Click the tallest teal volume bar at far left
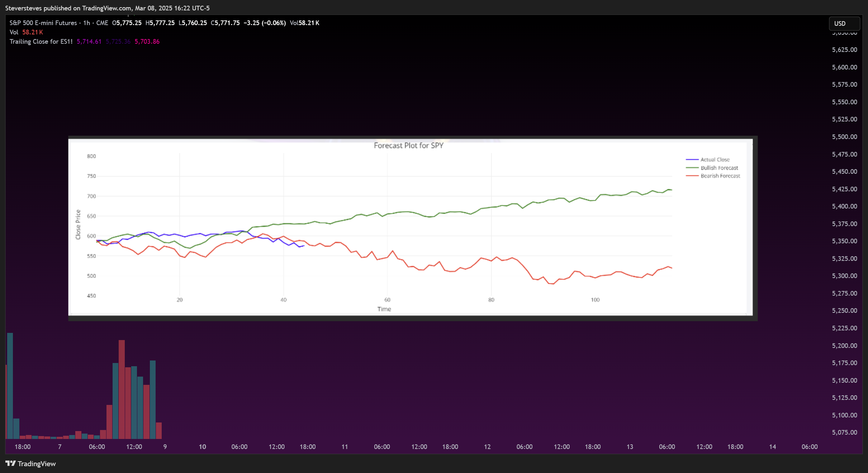868x473 pixels. click(x=10, y=386)
